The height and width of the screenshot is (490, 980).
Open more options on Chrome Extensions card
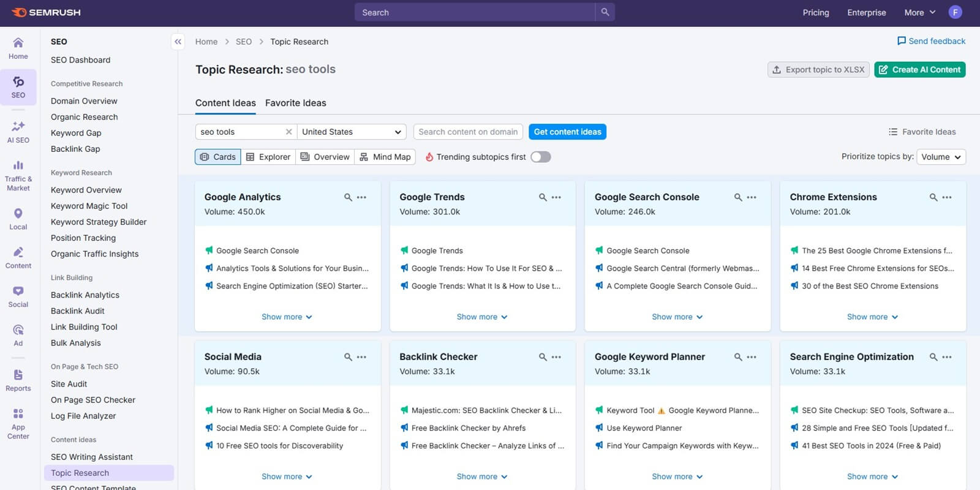point(947,197)
